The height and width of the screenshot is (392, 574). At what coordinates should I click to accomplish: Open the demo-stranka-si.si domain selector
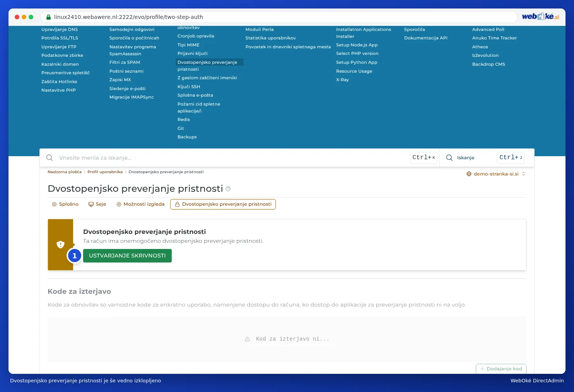click(496, 174)
